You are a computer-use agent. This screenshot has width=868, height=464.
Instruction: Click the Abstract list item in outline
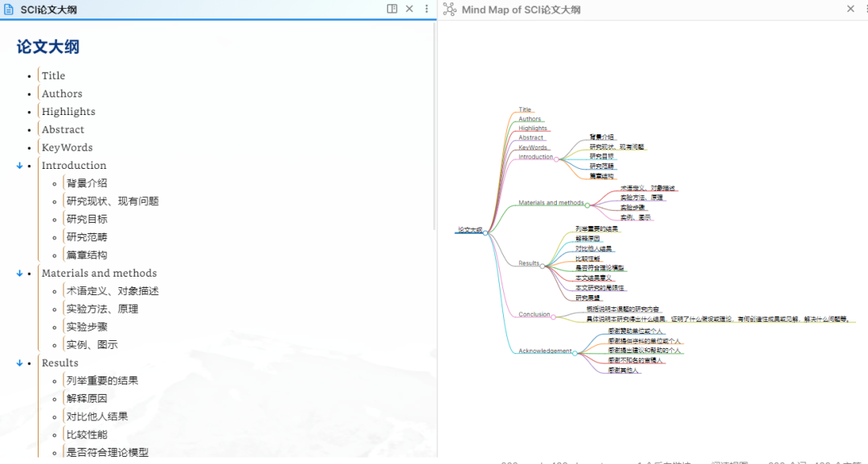63,129
